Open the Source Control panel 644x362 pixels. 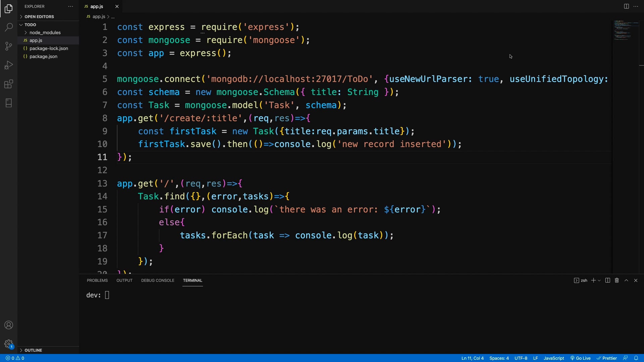tap(8, 46)
